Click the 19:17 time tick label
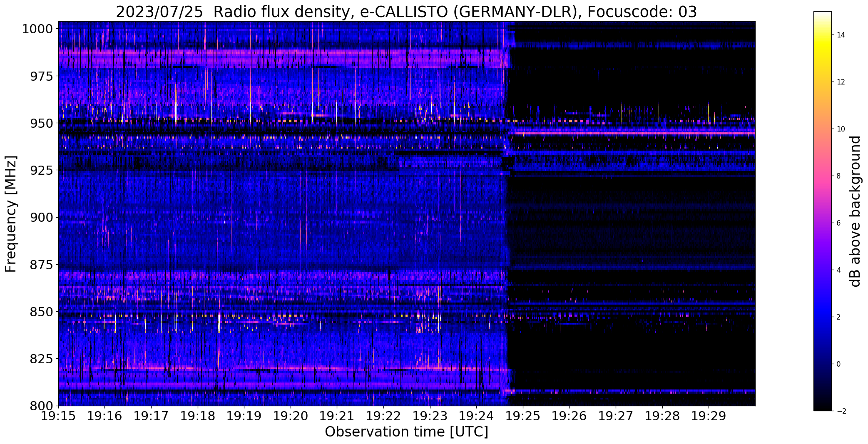This screenshot has height=444, width=868. click(x=151, y=416)
